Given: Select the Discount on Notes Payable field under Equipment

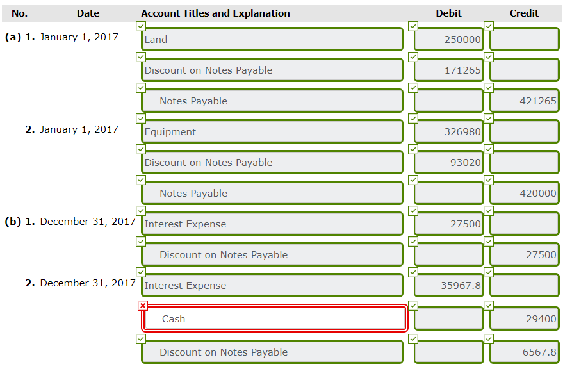Looking at the screenshot, I should pos(272,162).
